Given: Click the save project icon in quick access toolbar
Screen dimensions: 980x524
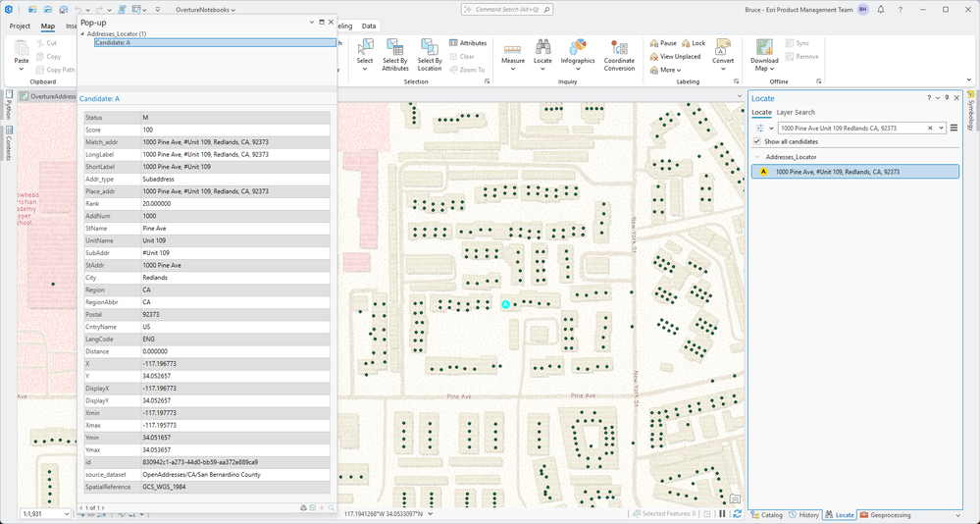Looking at the screenshot, I should click(x=63, y=10).
